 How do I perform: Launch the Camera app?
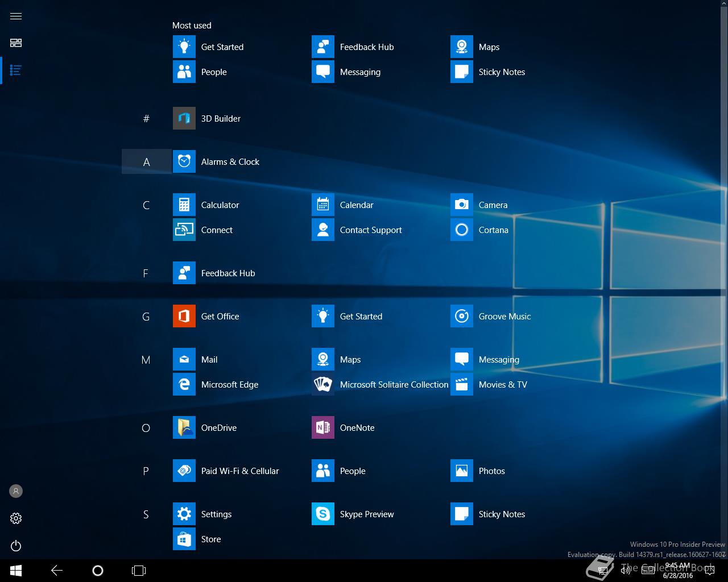pos(461,205)
